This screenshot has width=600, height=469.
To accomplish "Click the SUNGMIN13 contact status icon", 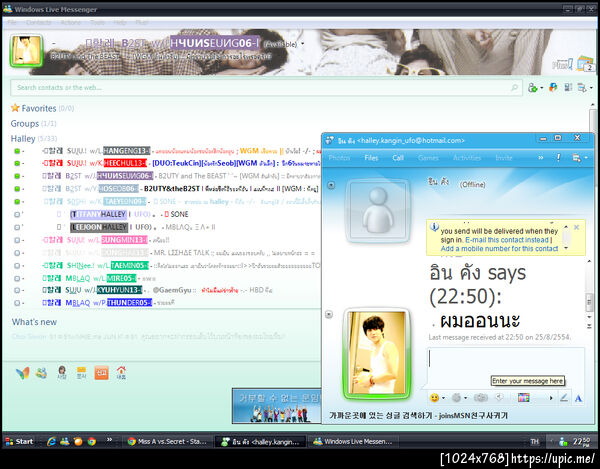I will (x=17, y=240).
